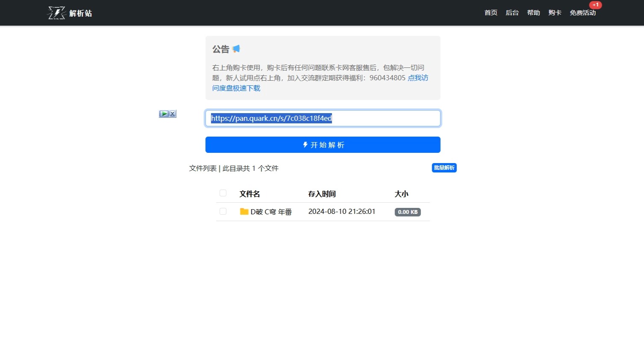Image resolution: width=644 pixels, height=362 pixels.
Task: Click the 文件列表 | 此目录共 1 个文件 label
Action: coord(234,168)
